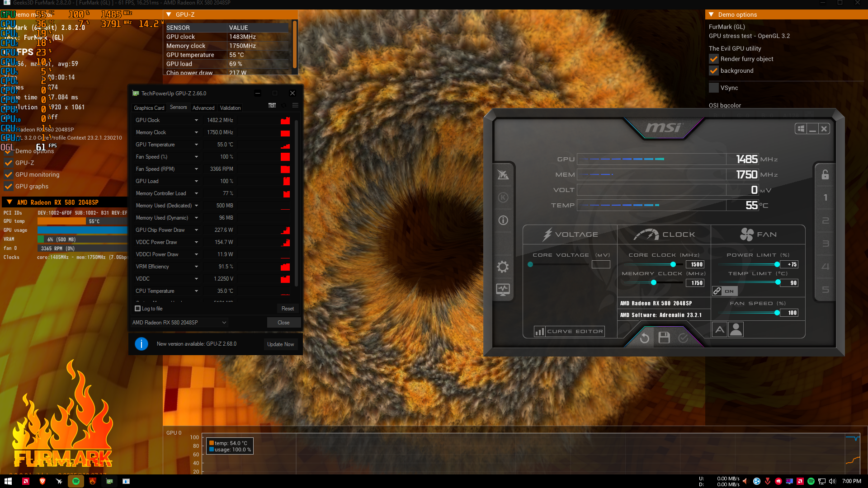
Task: Click the Core Clock slider handle
Action: point(673,264)
